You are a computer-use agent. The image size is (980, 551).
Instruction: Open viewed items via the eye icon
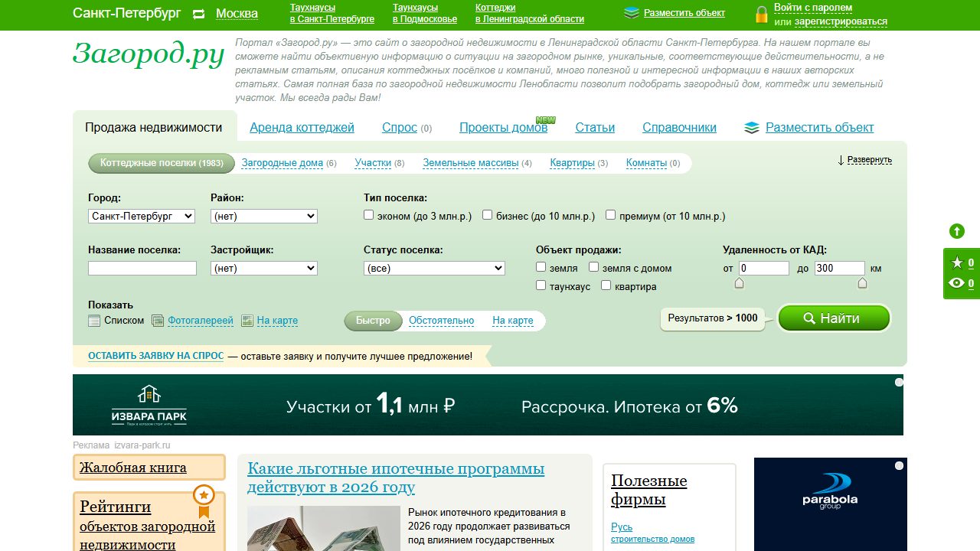coord(957,283)
